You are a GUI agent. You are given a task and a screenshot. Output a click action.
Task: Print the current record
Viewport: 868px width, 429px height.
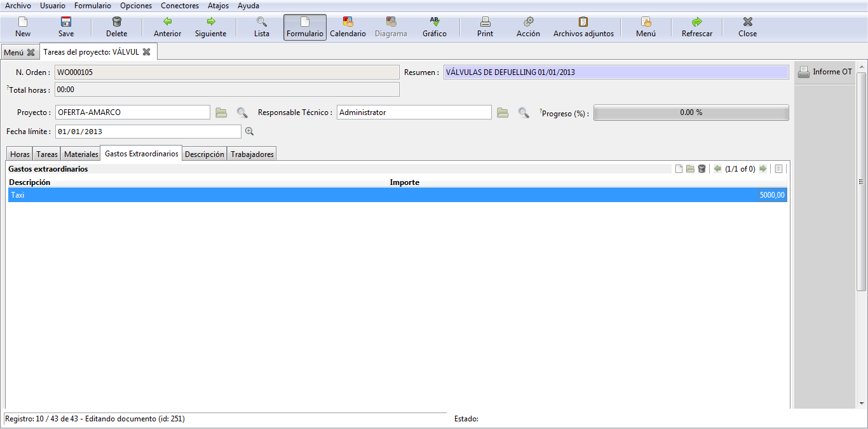[485, 27]
